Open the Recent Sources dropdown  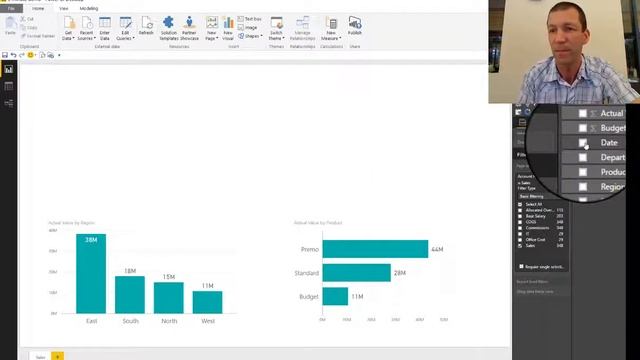point(95,38)
